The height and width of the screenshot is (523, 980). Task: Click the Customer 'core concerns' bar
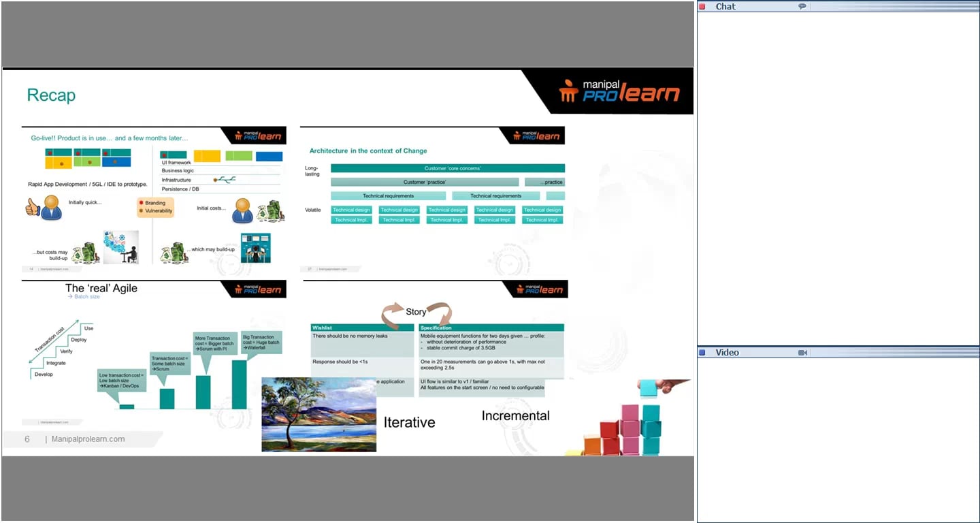[448, 168]
